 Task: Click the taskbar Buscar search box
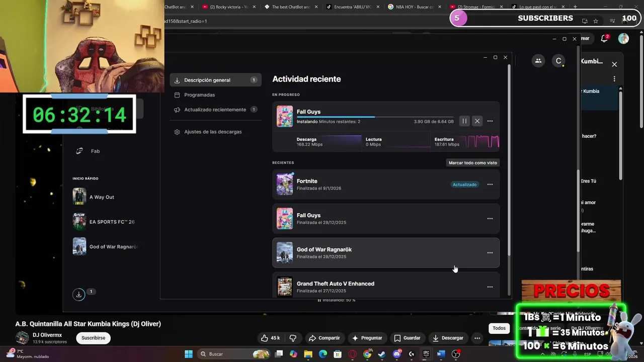click(x=234, y=354)
